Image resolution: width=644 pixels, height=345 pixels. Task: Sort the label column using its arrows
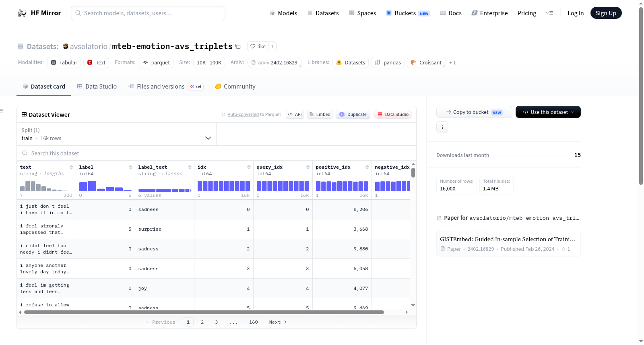point(130,167)
